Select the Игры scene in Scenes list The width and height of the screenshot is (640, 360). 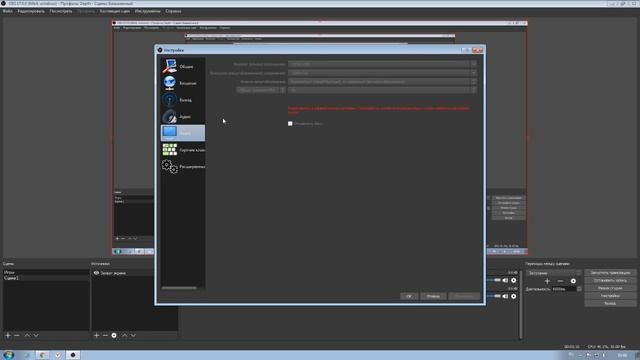pyautogui.click(x=46, y=272)
